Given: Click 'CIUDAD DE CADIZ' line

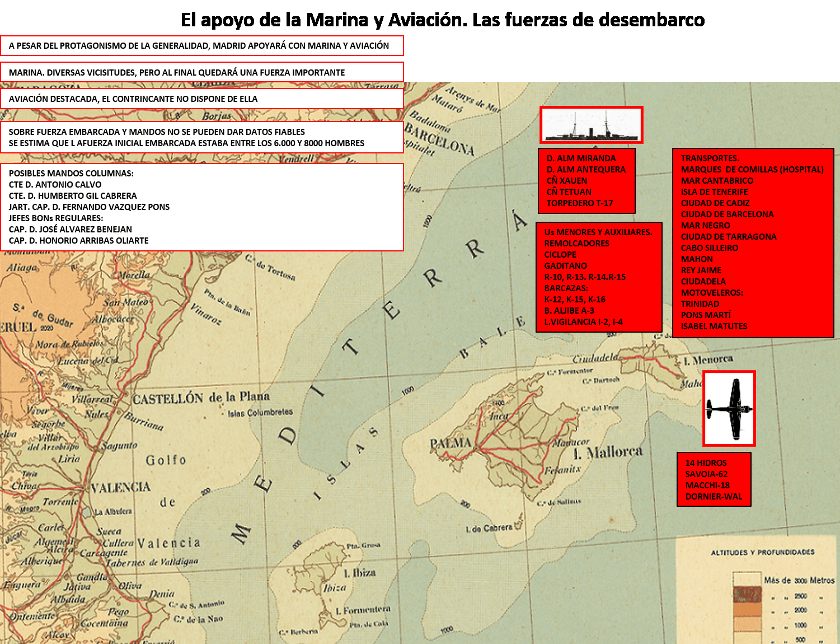Looking at the screenshot, I should (x=715, y=203).
